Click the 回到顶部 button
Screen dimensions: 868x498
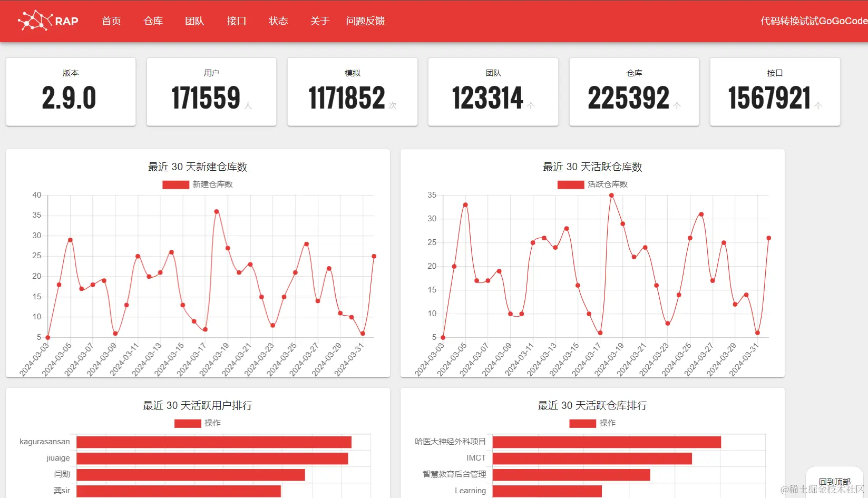pyautogui.click(x=834, y=482)
